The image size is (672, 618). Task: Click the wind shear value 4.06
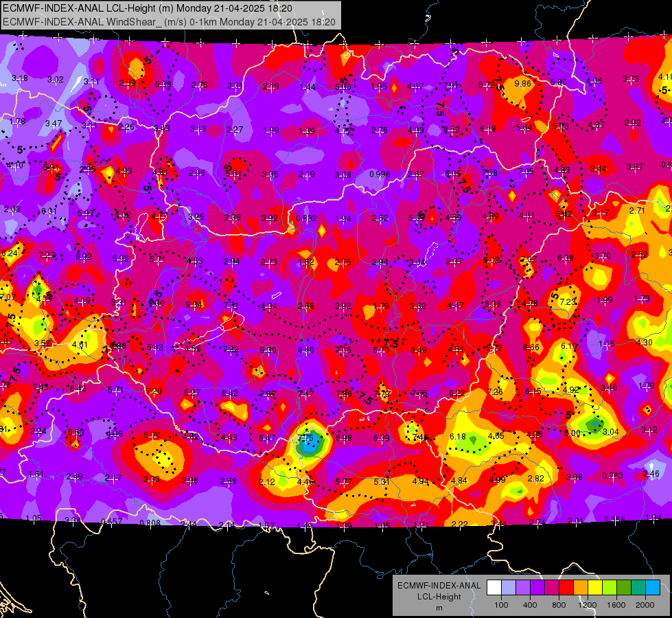click(x=594, y=80)
